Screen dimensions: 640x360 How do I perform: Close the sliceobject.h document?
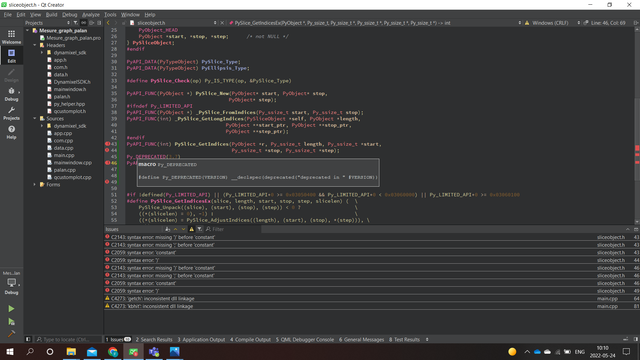(222, 23)
